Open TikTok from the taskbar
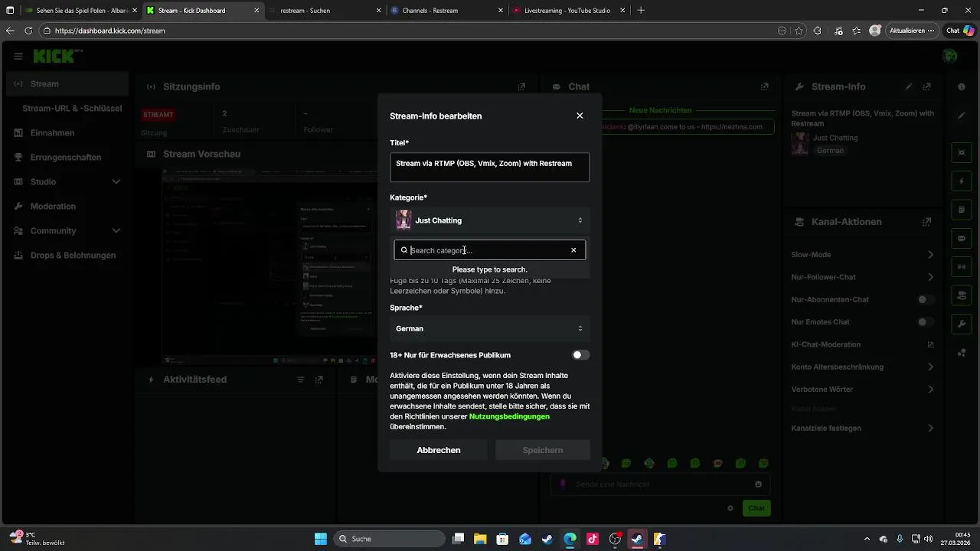This screenshot has width=980, height=551. tap(592, 539)
